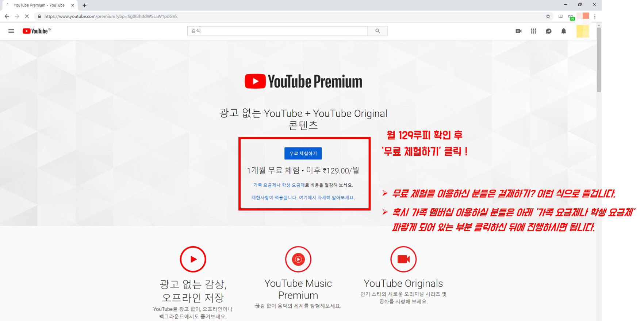644x321 pixels.
Task: Open the account avatar menu
Action: [582, 31]
